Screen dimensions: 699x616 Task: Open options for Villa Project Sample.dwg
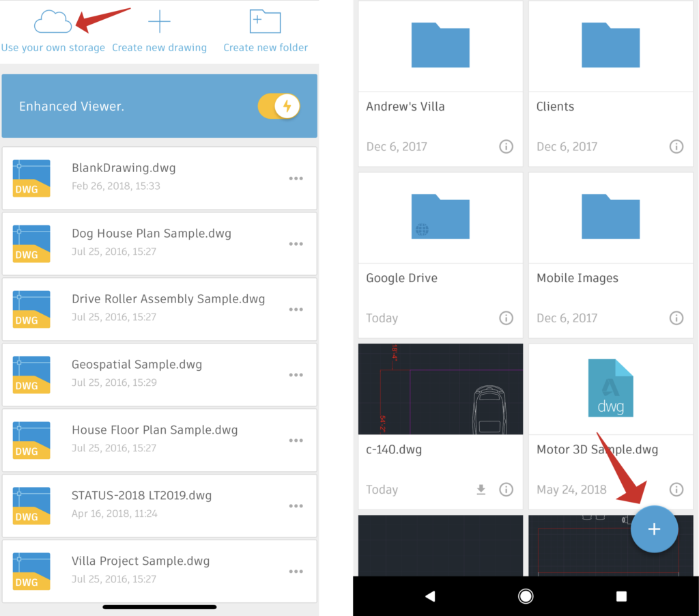point(296,572)
